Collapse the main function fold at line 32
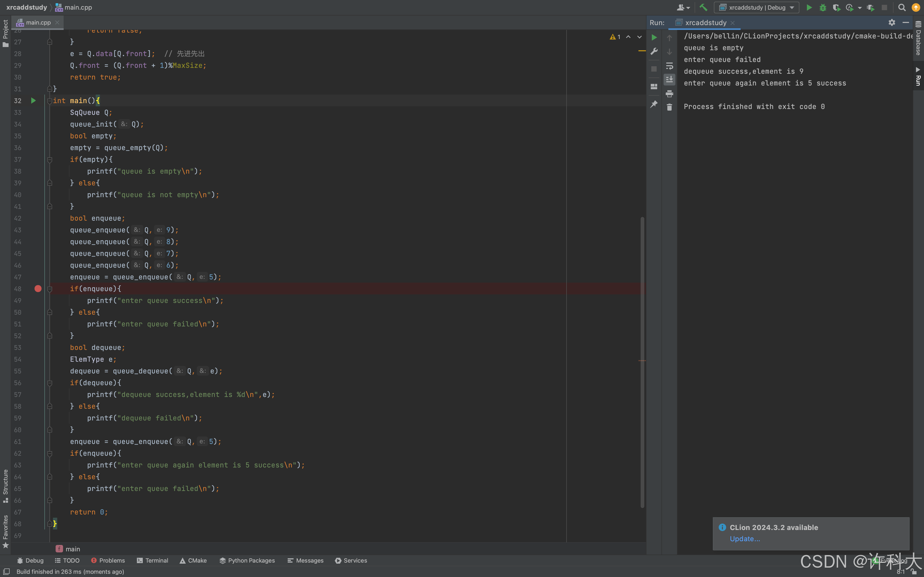This screenshot has width=924, height=577. click(x=50, y=101)
